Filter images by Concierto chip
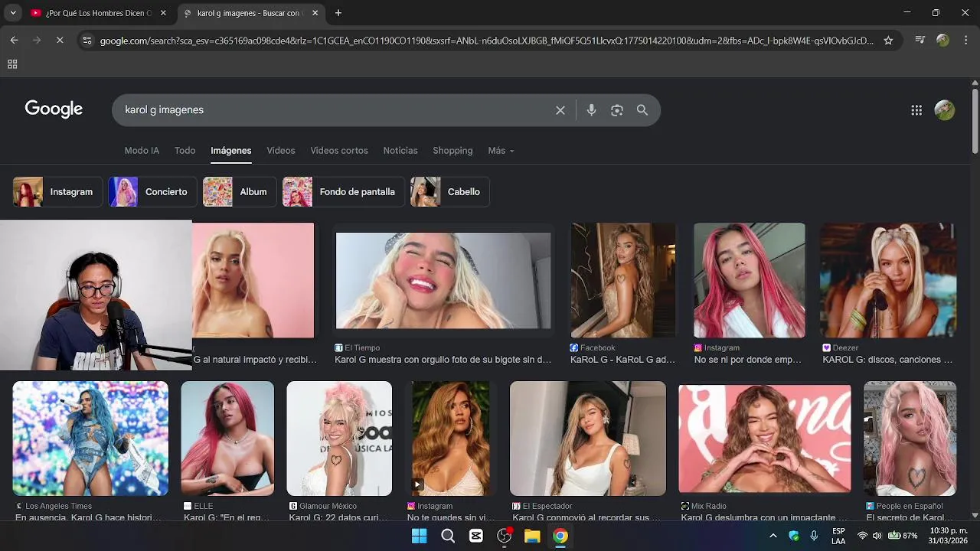Image resolution: width=980 pixels, height=551 pixels. [152, 192]
